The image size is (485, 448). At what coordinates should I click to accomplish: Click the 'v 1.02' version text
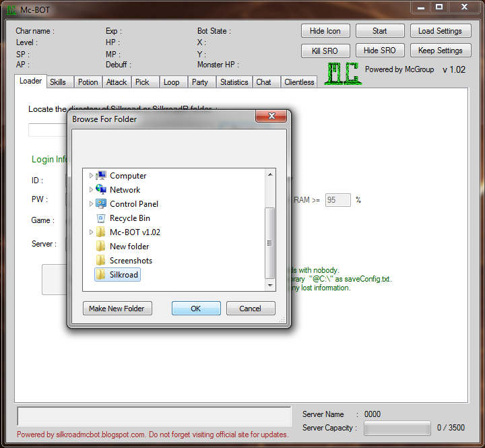coord(454,69)
